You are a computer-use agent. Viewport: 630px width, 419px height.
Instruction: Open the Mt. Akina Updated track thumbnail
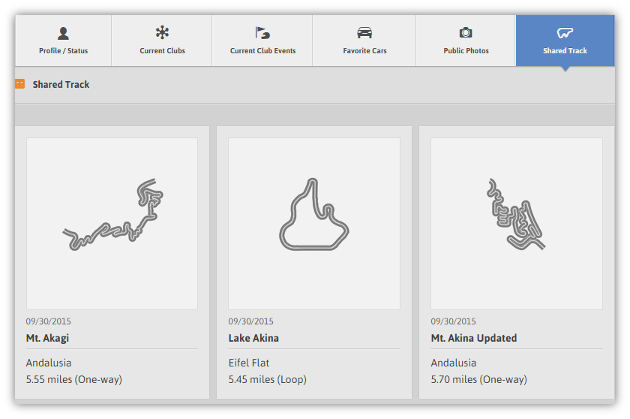pyautogui.click(x=517, y=223)
